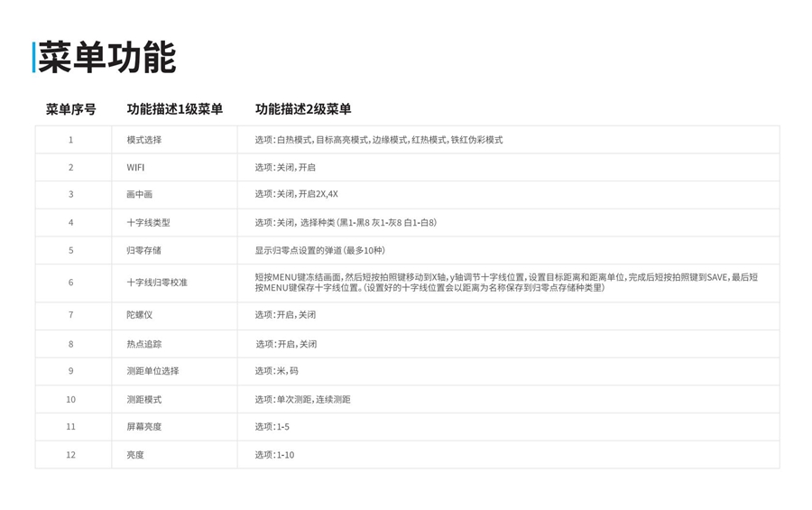
Task: Click serial number 11 cell
Action: pos(73,427)
